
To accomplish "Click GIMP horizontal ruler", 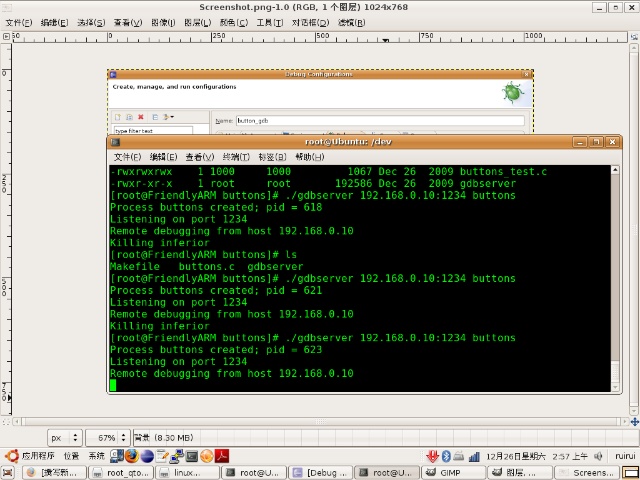I will pyautogui.click(x=320, y=38).
